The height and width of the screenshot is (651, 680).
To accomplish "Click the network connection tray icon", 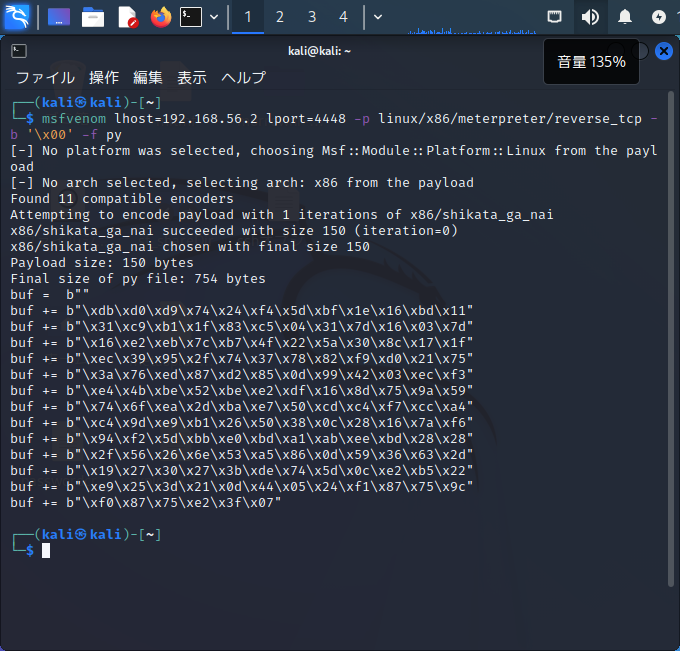I will point(554,17).
